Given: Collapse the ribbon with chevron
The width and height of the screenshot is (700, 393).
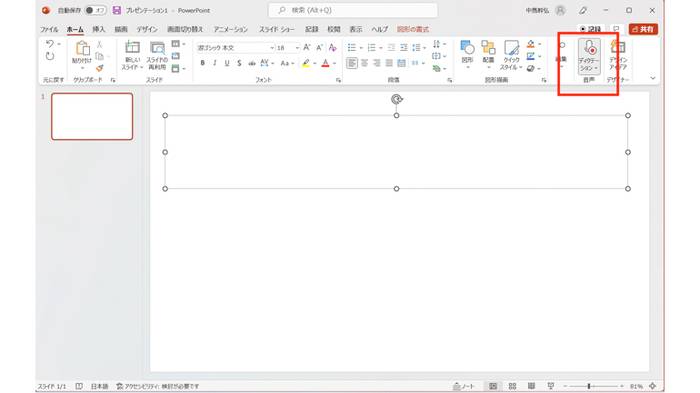Looking at the screenshot, I should (653, 78).
